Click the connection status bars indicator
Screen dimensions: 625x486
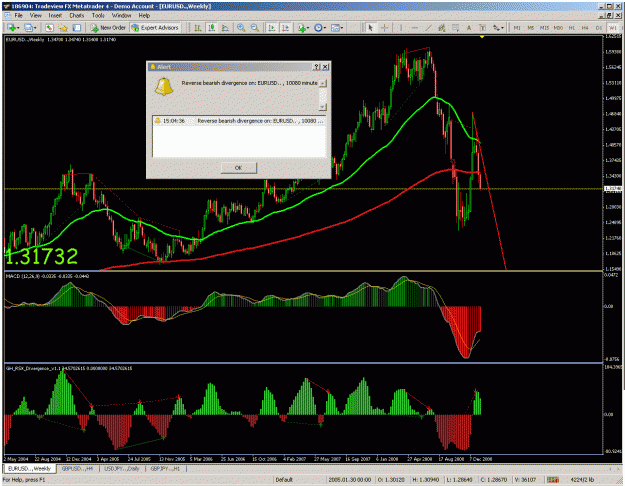tap(552, 480)
